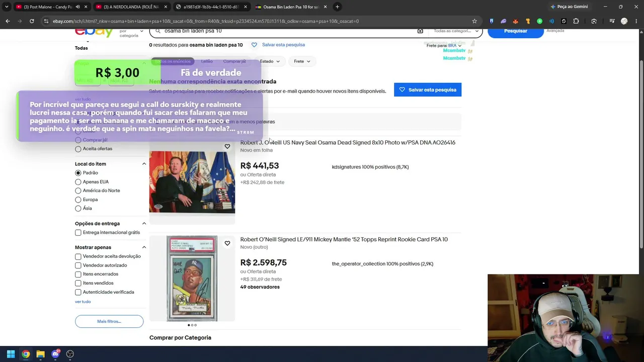Check Autenticidade verificada filter

pyautogui.click(x=78, y=292)
